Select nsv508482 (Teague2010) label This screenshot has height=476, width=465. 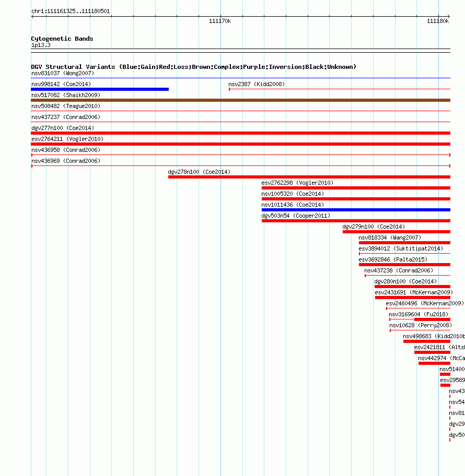point(66,106)
